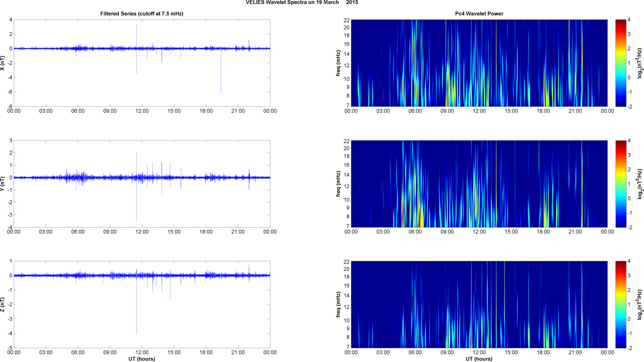This screenshot has width=644, height=362.
Task: Select the 'Z (nT)' axis label
Action: [x=3, y=305]
